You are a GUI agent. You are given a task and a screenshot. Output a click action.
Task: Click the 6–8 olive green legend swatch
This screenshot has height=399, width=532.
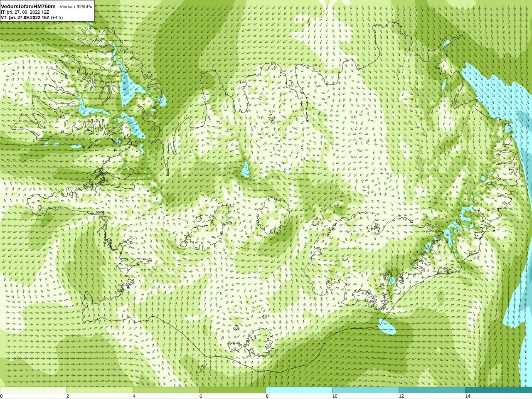click(x=233, y=390)
